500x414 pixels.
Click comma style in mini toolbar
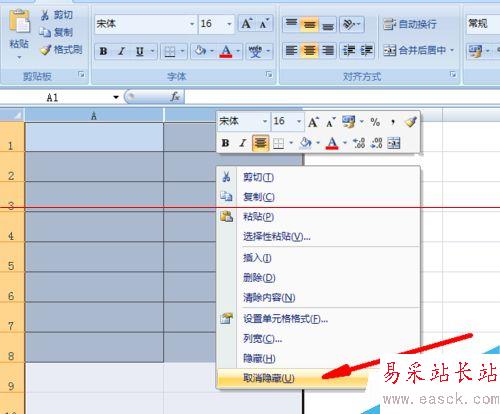tap(393, 122)
